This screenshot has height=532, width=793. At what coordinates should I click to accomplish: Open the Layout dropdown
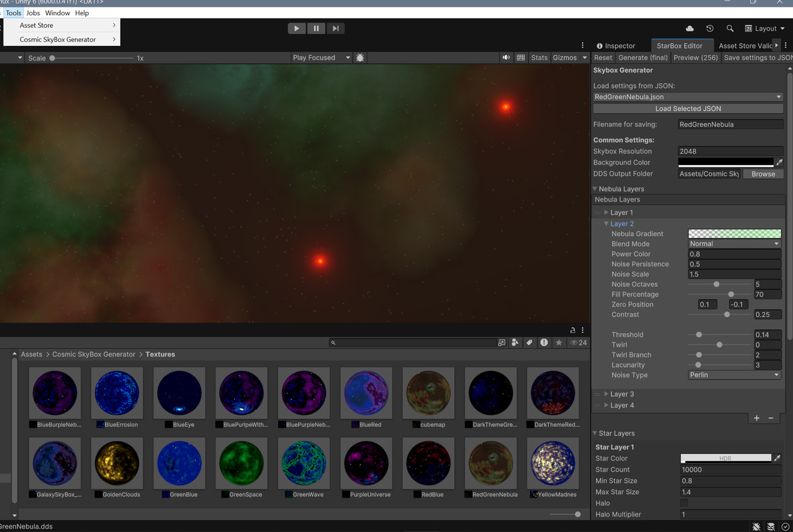pyautogui.click(x=764, y=29)
